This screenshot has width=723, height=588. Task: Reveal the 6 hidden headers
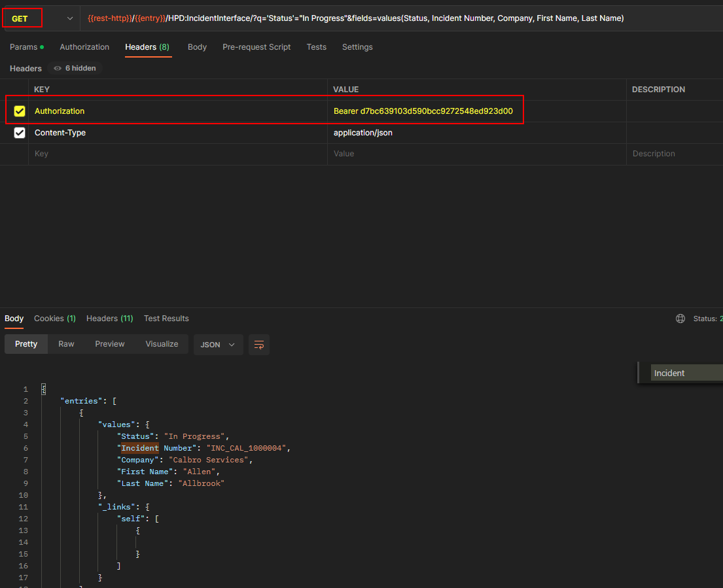[74, 68]
